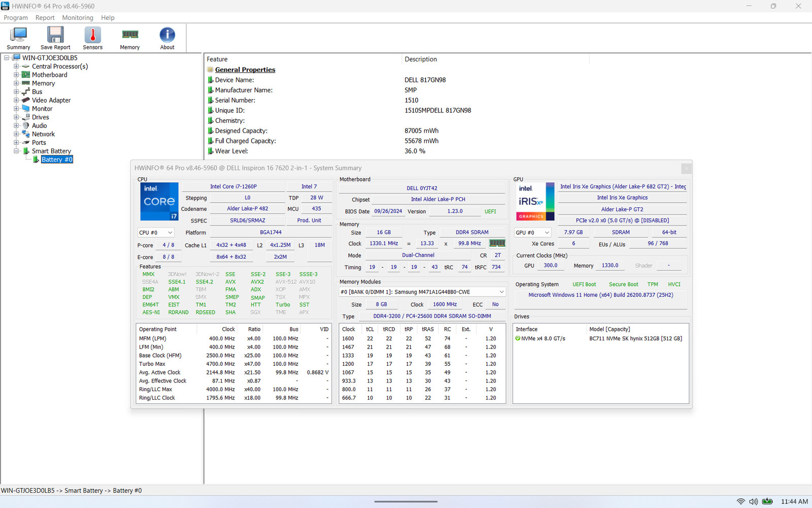Expand the Bus tree node
This screenshot has height=508, width=812.
[16, 92]
